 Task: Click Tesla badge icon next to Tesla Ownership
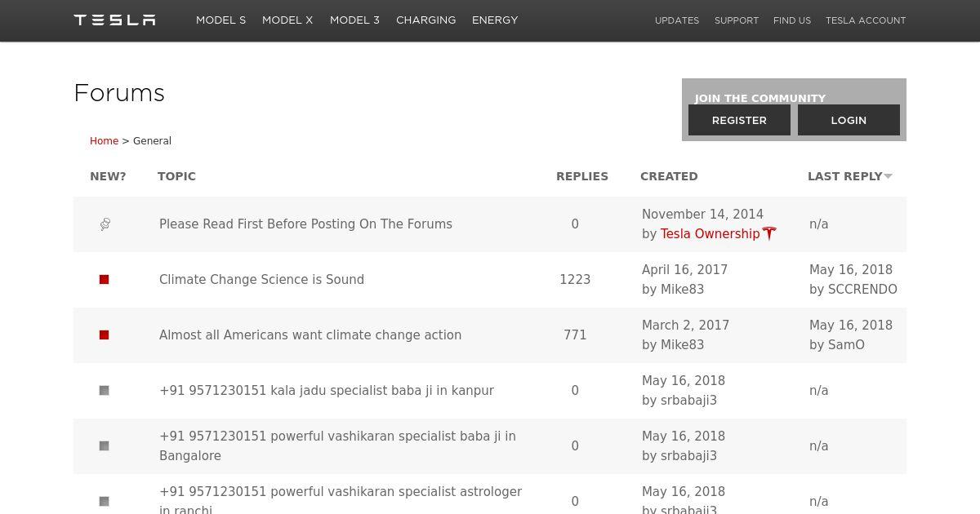point(769,234)
